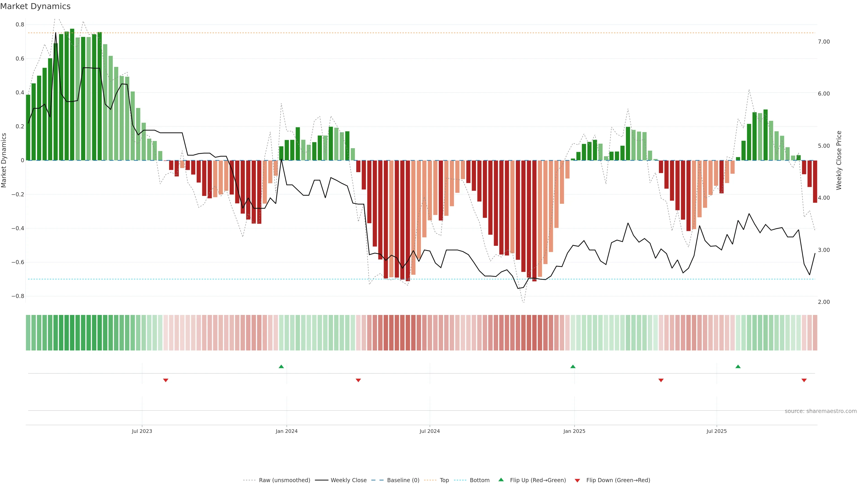Viewport: 868px width, 488px height.
Task: Hide the Top threshold line via legend
Action: click(x=444, y=480)
